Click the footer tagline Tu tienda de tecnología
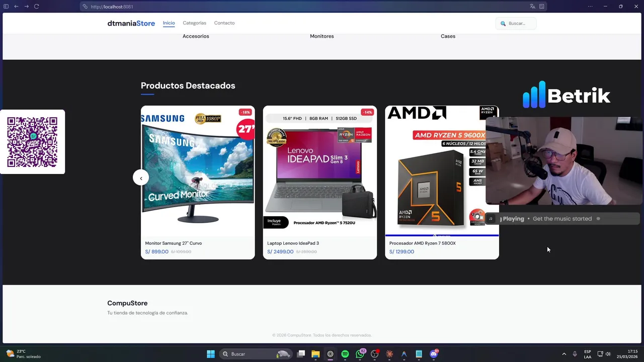644x362 pixels. 147,313
